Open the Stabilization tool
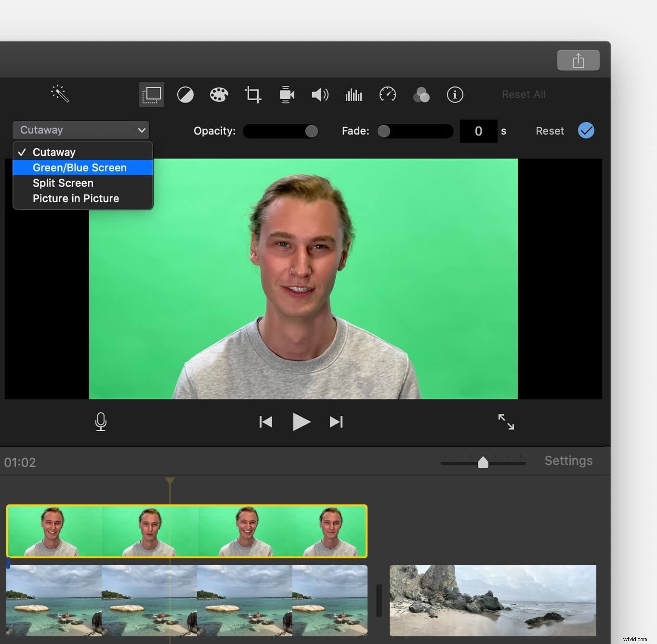657x644 pixels. (286, 95)
